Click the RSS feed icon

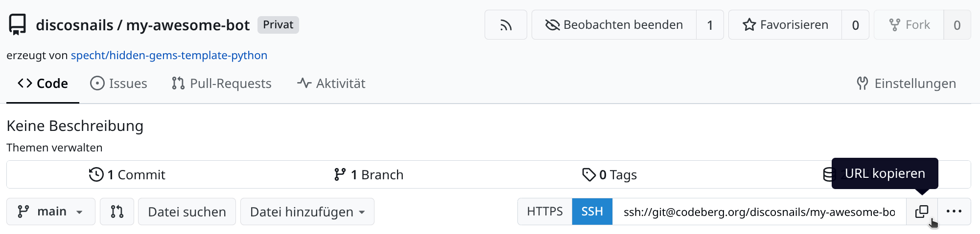pyautogui.click(x=506, y=25)
